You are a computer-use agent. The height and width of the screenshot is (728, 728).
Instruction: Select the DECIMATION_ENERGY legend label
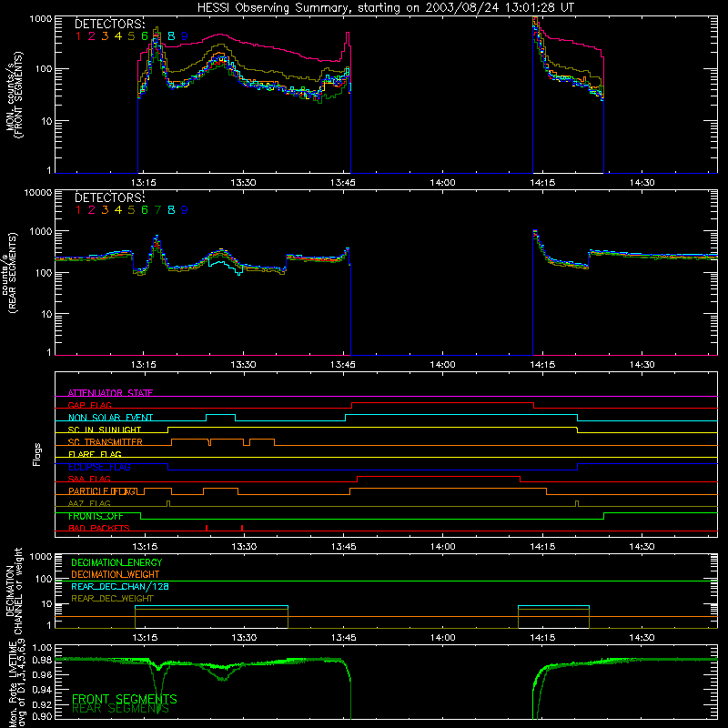tap(116, 562)
